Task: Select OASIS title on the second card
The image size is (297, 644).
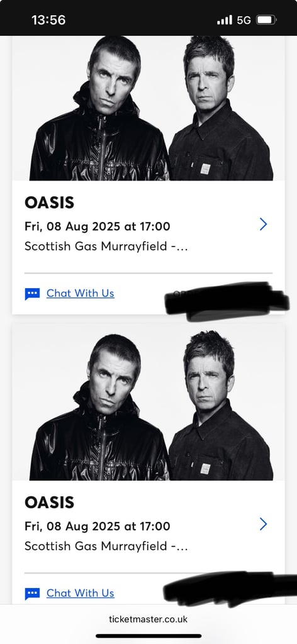Action: [x=49, y=502]
